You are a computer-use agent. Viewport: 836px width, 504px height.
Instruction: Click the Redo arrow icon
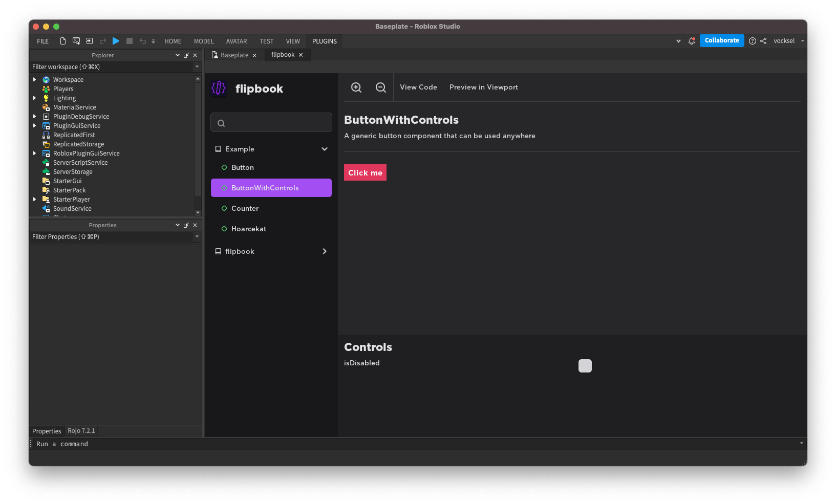(102, 41)
